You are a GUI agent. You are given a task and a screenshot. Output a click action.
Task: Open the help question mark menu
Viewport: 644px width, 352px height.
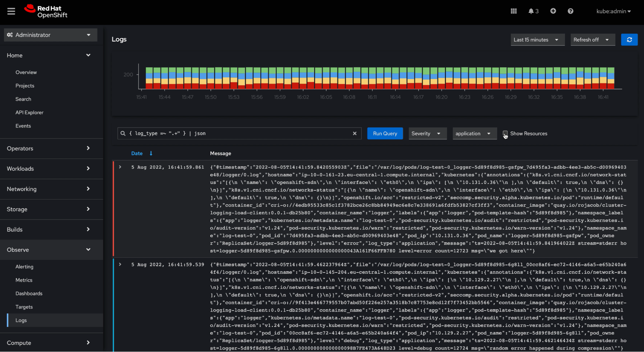click(x=570, y=11)
